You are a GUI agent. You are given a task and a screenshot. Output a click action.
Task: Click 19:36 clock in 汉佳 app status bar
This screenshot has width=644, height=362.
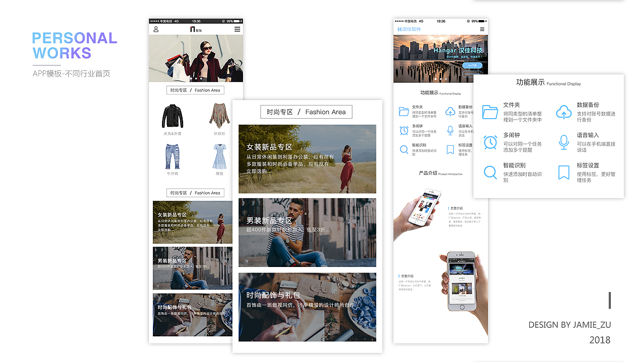tap(441, 21)
